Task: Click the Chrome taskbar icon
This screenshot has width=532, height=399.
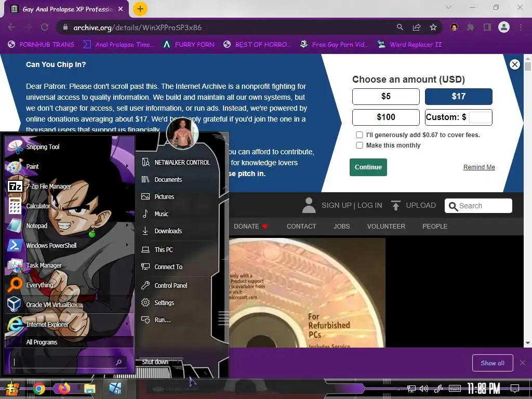Action: click(x=38, y=389)
